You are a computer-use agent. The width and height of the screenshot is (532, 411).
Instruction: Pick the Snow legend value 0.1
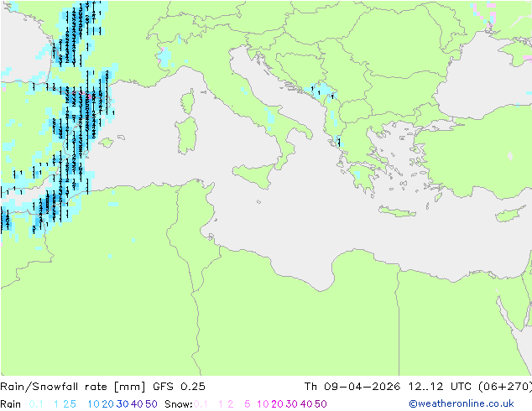pos(201,404)
